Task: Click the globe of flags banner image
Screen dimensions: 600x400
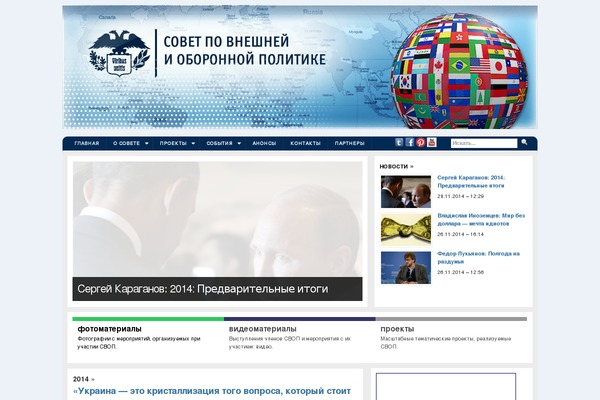Action: [x=459, y=71]
